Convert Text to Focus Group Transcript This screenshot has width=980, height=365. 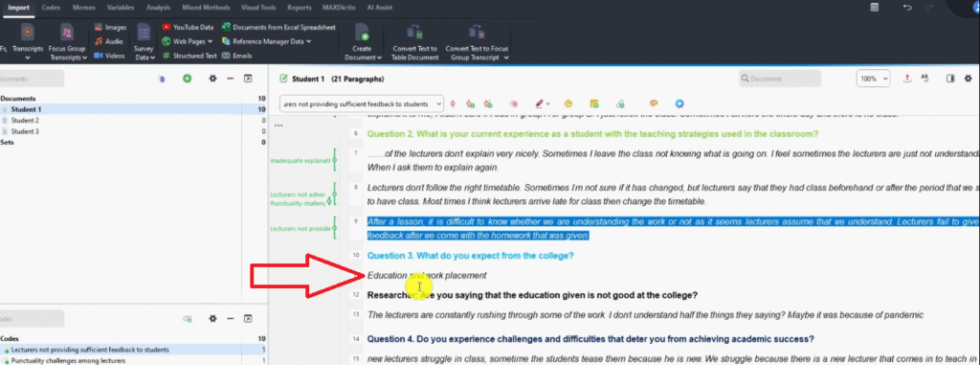pos(477,42)
